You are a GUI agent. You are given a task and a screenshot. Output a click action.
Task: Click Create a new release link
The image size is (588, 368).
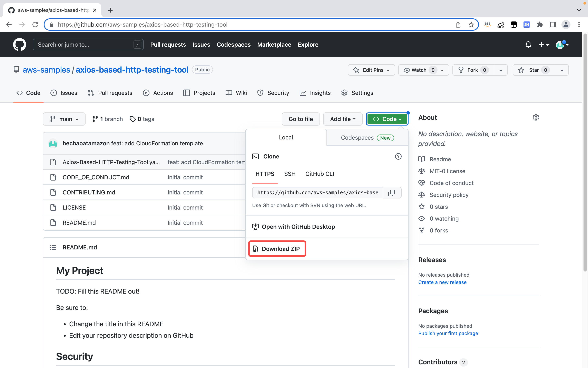click(442, 282)
